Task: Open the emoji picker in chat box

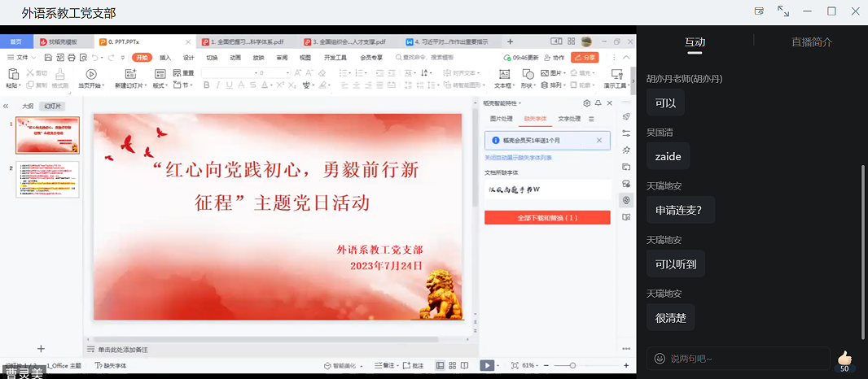Action: (659, 359)
